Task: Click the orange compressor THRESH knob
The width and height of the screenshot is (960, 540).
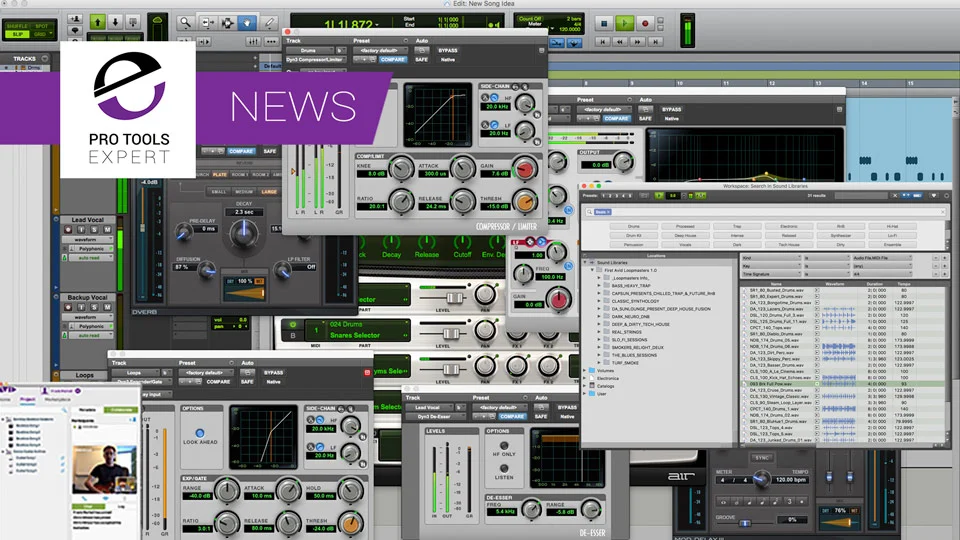Action: tap(525, 201)
